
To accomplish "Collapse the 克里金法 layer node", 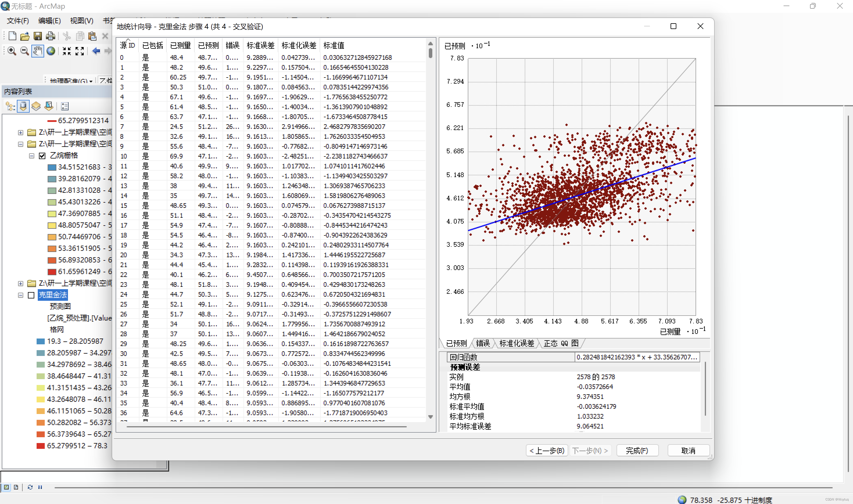I will (21, 295).
